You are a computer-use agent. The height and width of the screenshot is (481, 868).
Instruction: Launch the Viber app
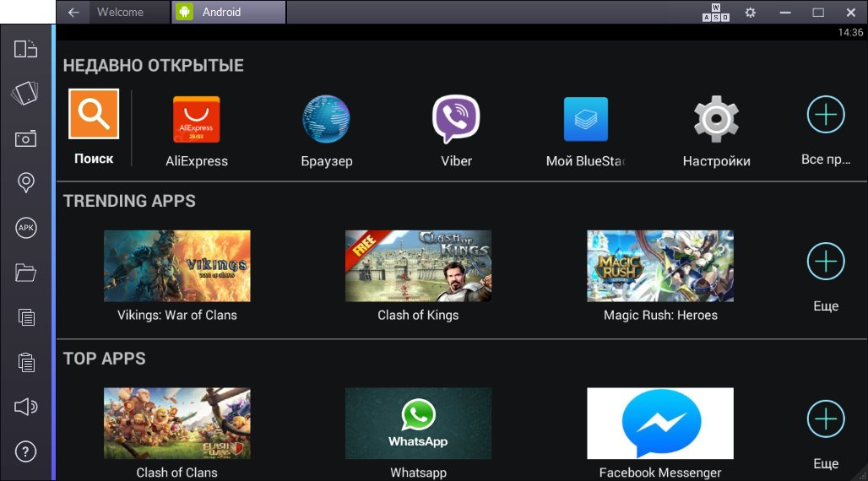coord(456,120)
